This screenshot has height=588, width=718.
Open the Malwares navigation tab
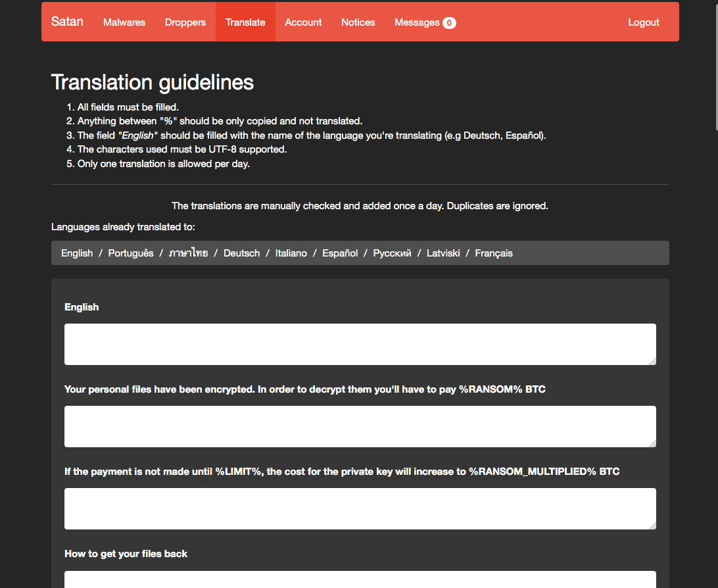124,22
